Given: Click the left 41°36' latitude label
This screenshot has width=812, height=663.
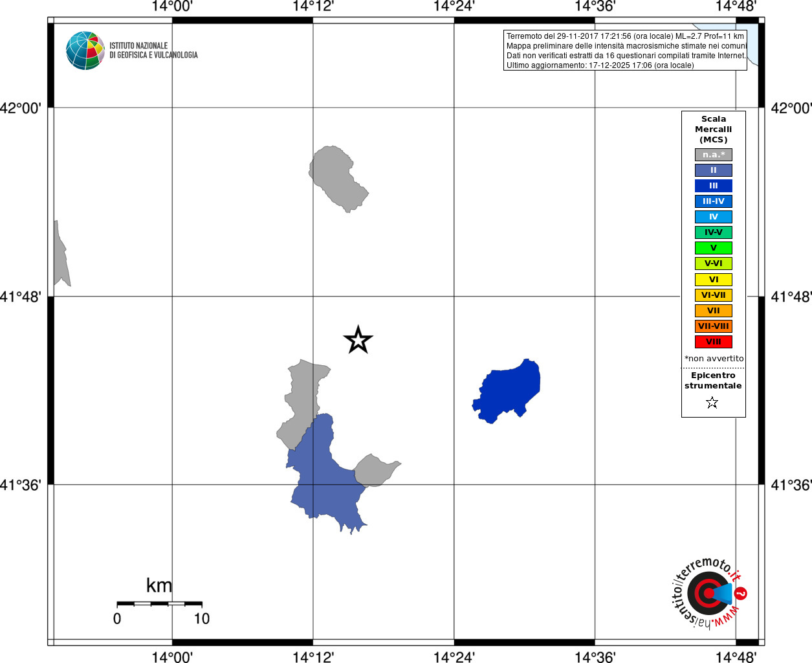Looking at the screenshot, I should 21,485.
